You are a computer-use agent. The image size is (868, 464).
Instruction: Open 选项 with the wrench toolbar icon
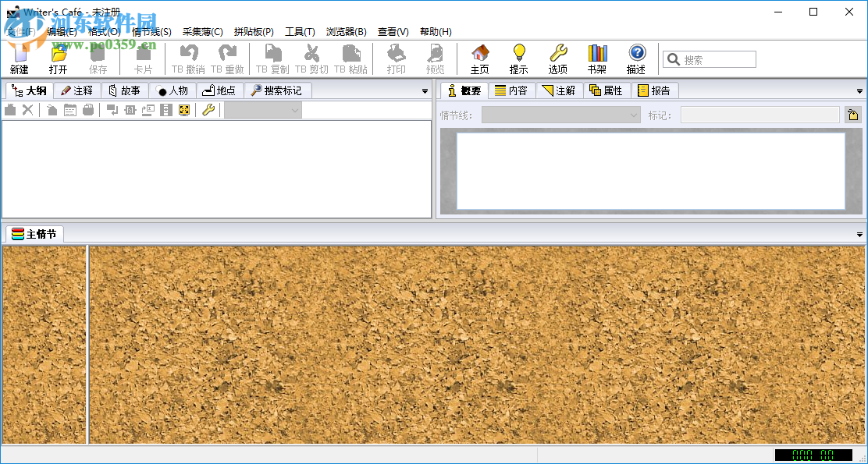coord(557,58)
